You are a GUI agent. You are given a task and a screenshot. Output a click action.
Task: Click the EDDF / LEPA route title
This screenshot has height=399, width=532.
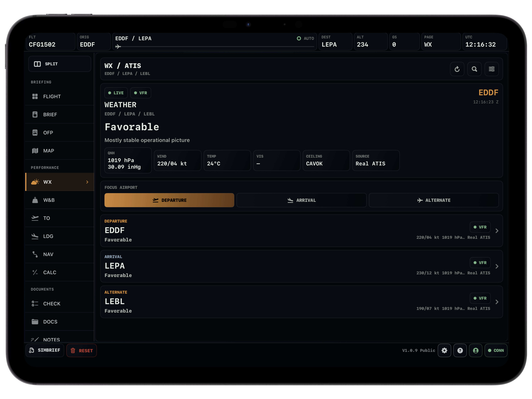coord(133,38)
